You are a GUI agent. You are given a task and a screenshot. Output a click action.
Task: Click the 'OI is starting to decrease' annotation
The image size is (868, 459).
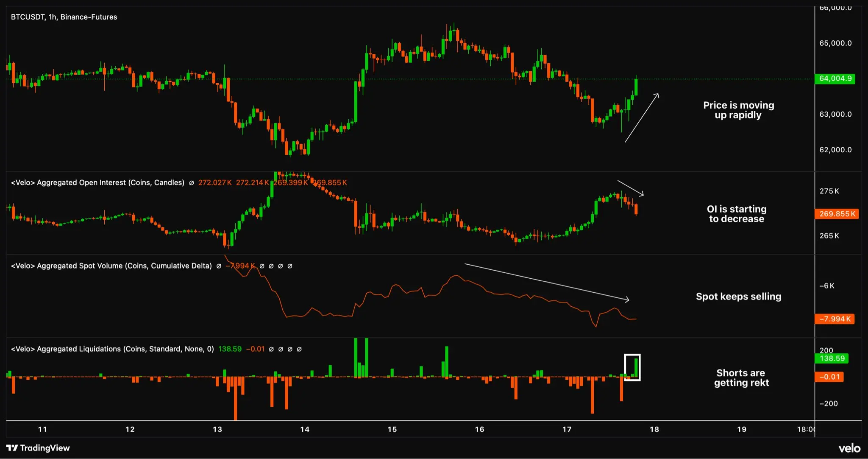[737, 214]
